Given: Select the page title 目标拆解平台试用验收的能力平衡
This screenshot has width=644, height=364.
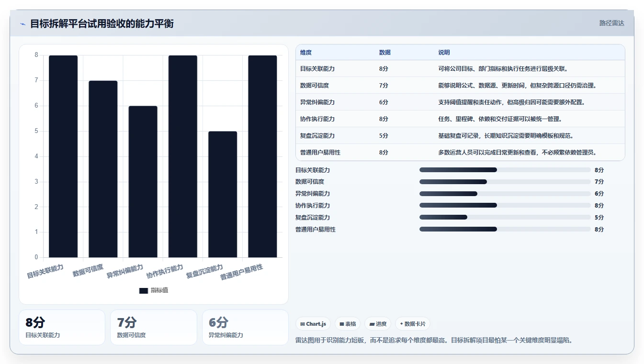Looking at the screenshot, I should pyautogui.click(x=102, y=23).
